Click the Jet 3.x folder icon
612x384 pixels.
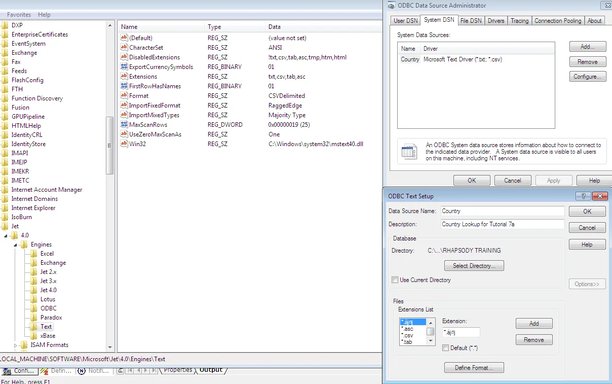tap(34, 281)
